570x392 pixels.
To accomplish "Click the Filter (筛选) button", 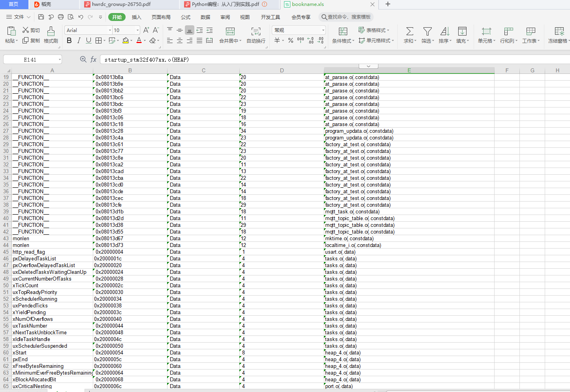I will [x=427, y=35].
